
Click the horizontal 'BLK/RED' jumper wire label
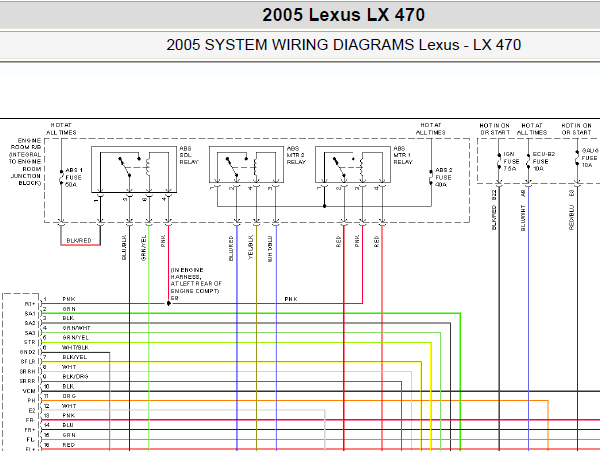pyautogui.click(x=79, y=241)
